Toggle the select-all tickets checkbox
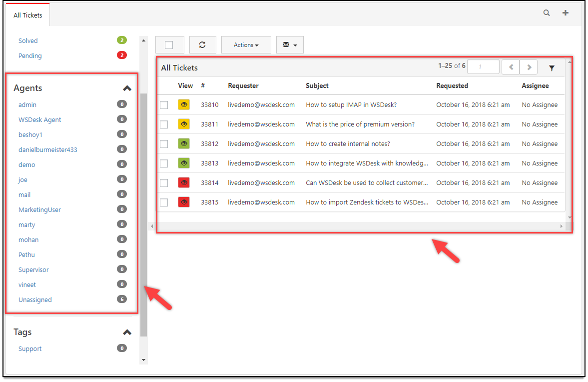Viewport: 588px width, 382px height. coord(169,45)
